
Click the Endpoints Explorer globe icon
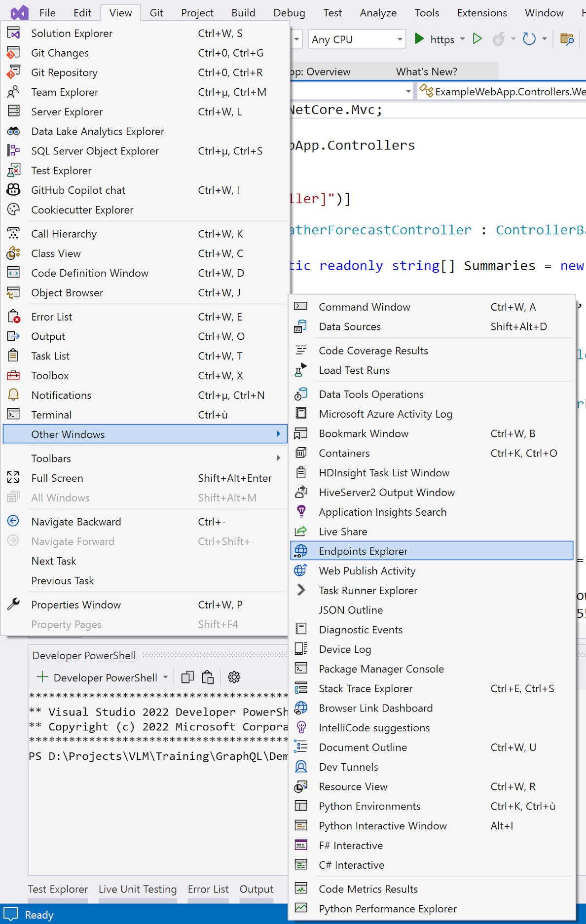[x=301, y=551]
